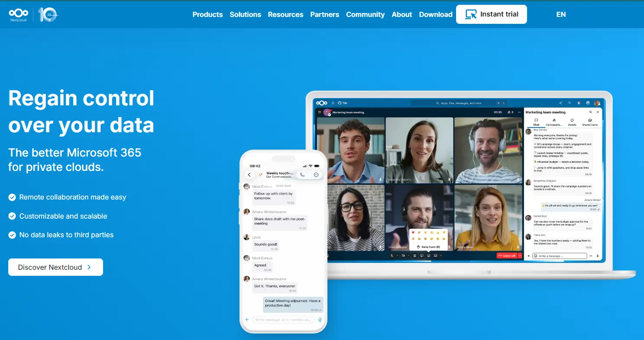Open the Nextcloud logo home link
Screen dimensions: 644x340
click(x=18, y=14)
